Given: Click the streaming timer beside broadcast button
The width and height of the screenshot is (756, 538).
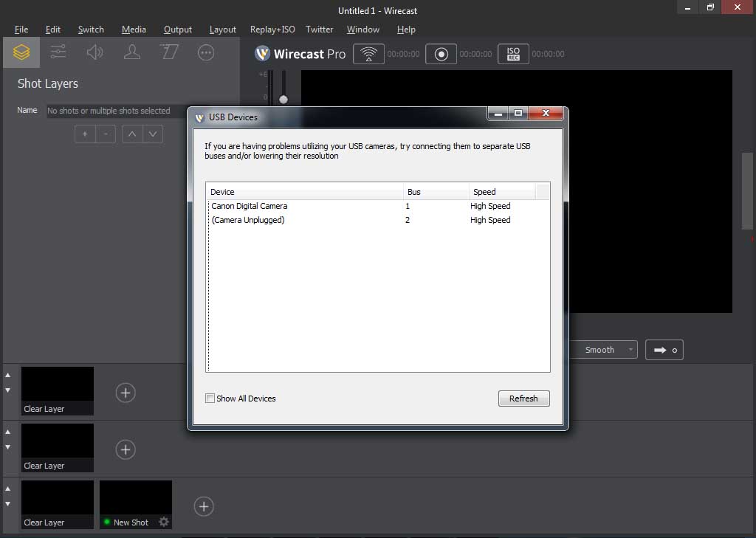Looking at the screenshot, I should 404,54.
